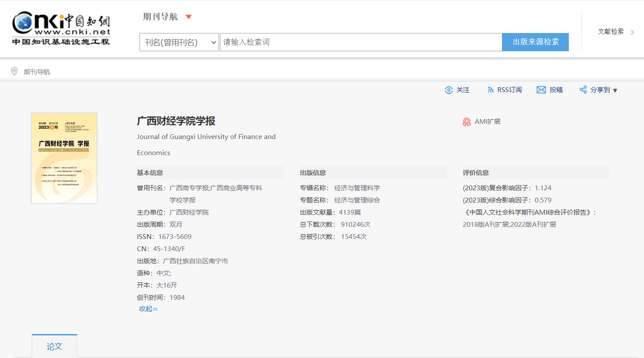Screen dimensions: 644x358
Task: Click the 基本信息 section header
Action: (x=150, y=173)
